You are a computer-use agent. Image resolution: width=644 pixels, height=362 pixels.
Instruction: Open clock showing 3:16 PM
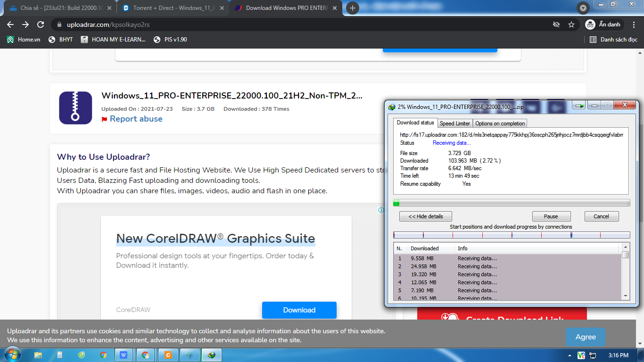[x=618, y=355]
